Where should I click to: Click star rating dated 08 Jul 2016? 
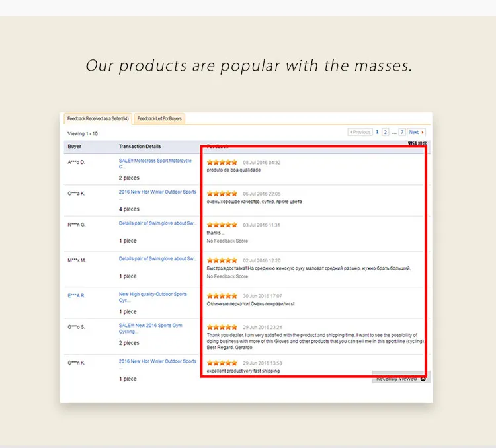[222, 162]
